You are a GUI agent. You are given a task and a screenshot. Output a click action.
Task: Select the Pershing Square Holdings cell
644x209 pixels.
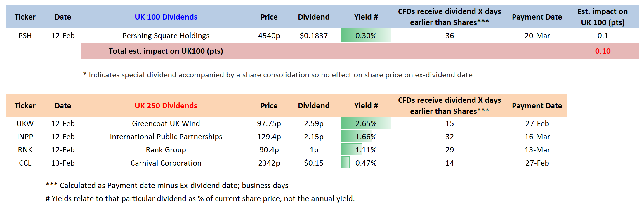point(166,36)
